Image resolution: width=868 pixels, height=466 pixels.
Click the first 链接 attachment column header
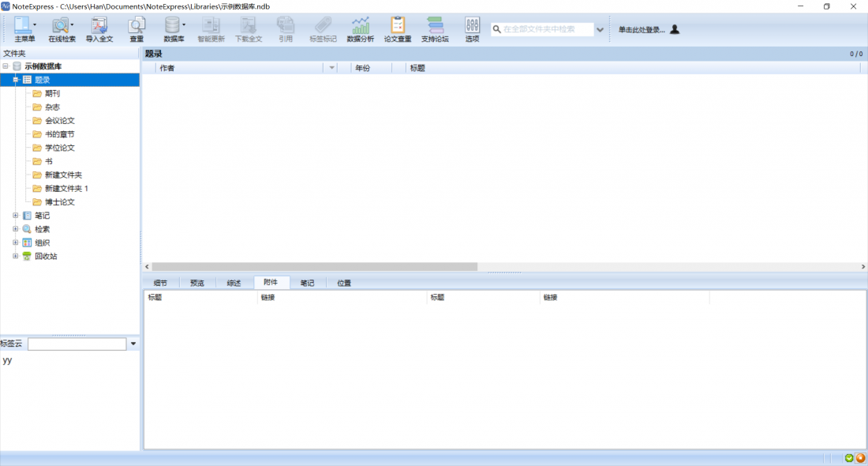pos(342,298)
